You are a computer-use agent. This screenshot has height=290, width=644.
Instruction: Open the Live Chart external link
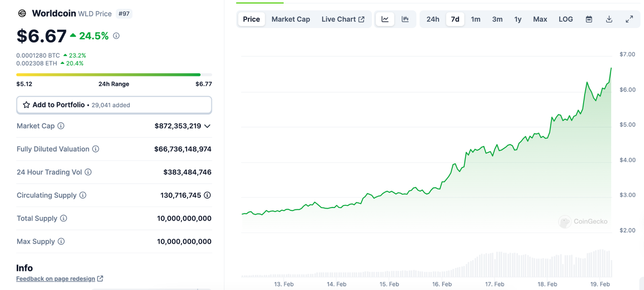coord(343,19)
